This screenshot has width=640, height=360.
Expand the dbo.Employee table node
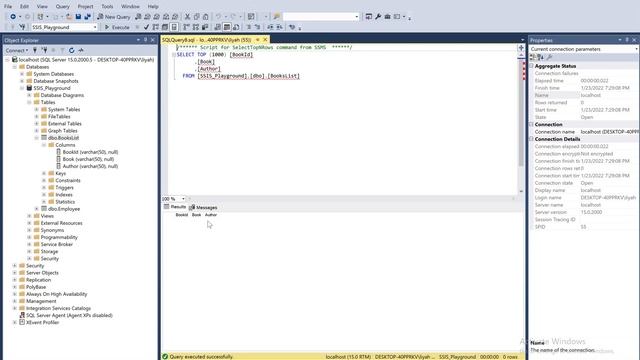pos(37,209)
